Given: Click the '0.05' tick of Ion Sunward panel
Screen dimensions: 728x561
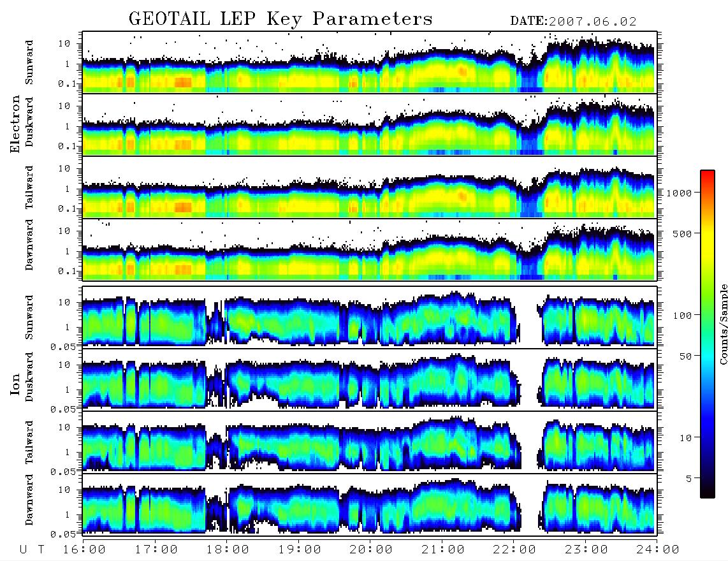Looking at the screenshot, I should (x=63, y=346).
